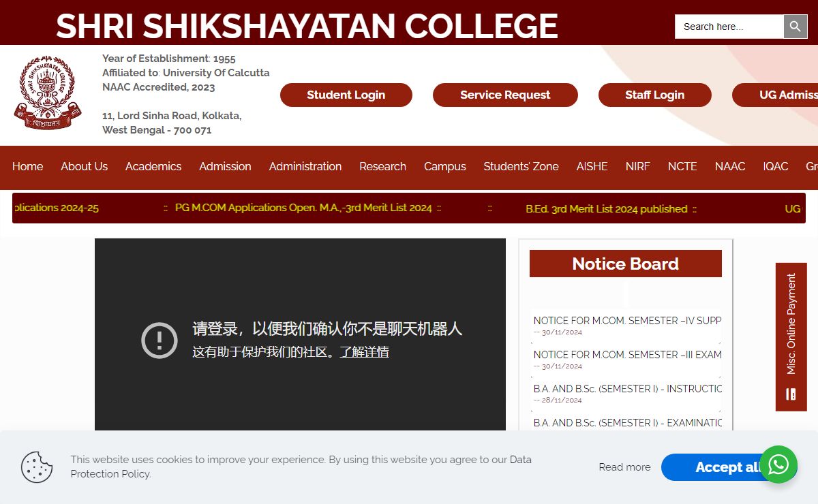Open Misc. Online Payment side tab
The width and height of the screenshot is (818, 504).
(x=791, y=337)
